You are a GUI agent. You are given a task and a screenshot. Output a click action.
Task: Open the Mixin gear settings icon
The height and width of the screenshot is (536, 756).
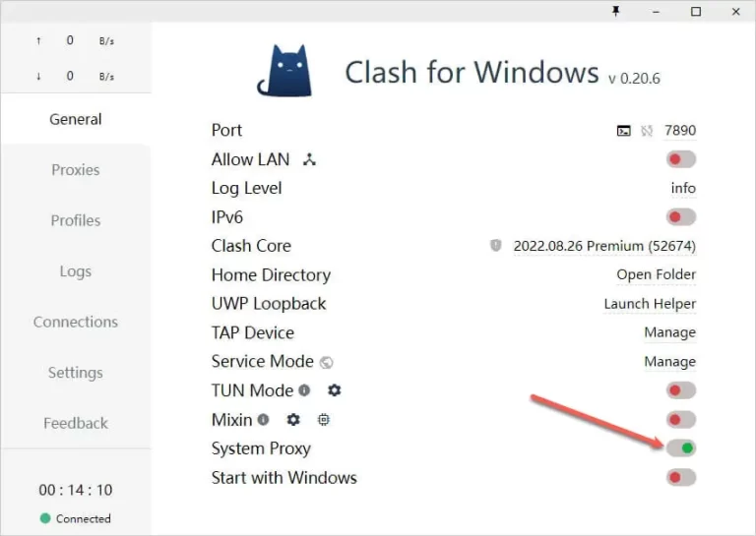pyautogui.click(x=293, y=420)
